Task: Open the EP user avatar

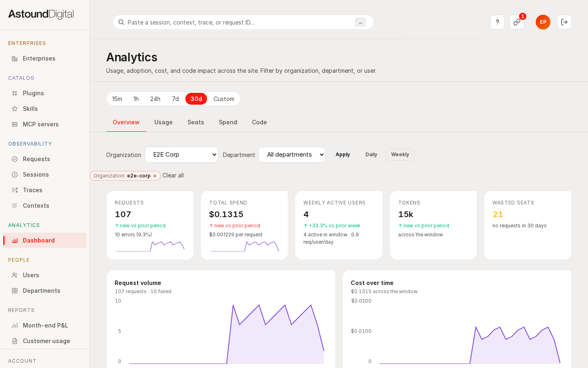Action: pyautogui.click(x=543, y=22)
